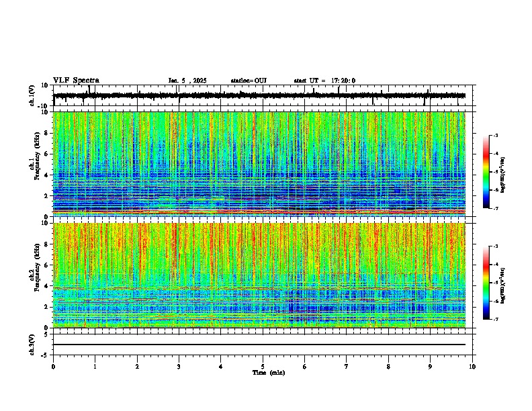Click the "station=OUI" header label
Viewport: 532px width, 411px height.
point(249,81)
